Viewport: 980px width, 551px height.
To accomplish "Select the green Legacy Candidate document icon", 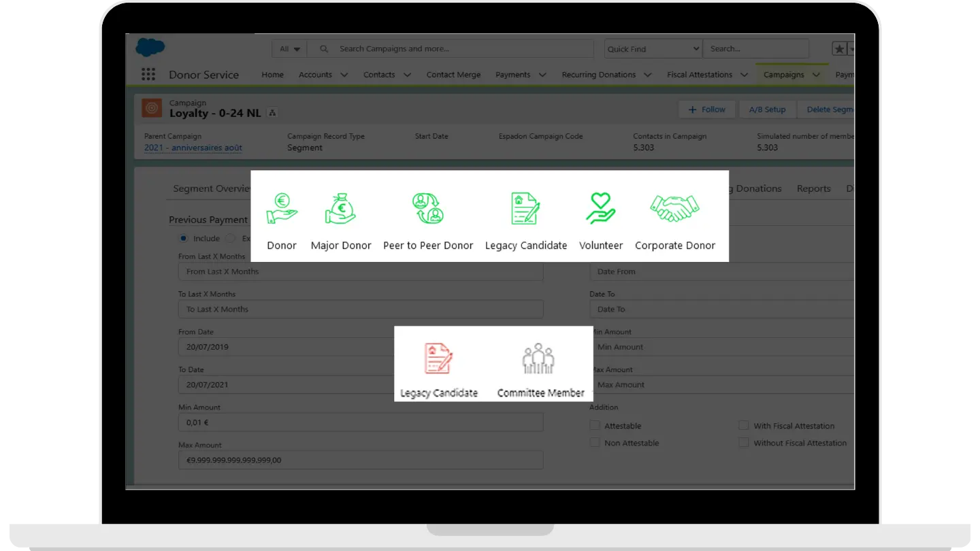I will tap(525, 209).
